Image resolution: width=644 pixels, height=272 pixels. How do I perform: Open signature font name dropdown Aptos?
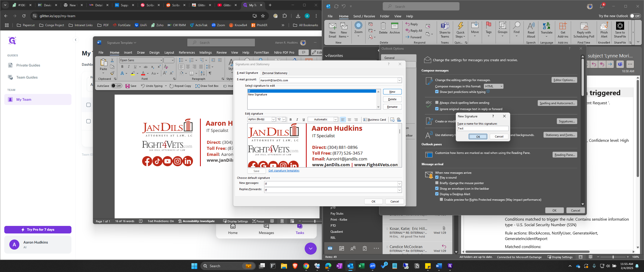[x=273, y=119]
